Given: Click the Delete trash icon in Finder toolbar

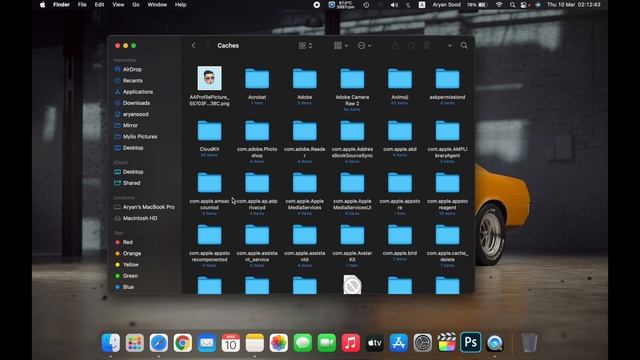Looking at the screenshot, I should coord(427,45).
